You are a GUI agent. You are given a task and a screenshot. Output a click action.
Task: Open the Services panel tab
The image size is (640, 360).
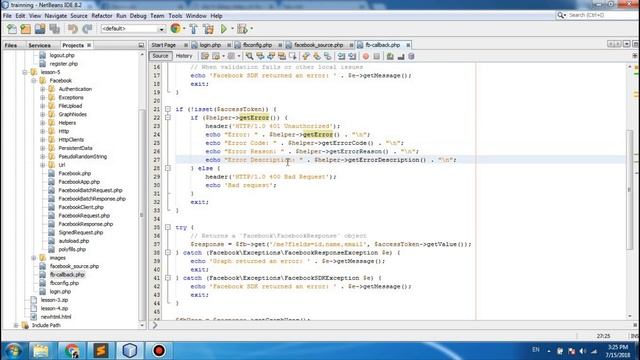click(40, 45)
